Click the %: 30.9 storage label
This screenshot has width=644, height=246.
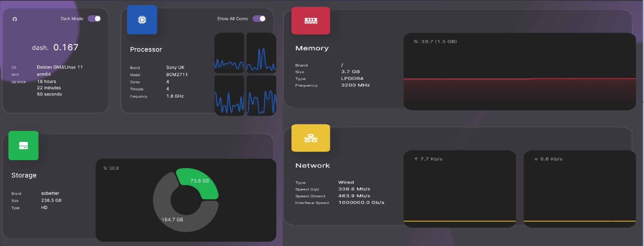pos(111,168)
